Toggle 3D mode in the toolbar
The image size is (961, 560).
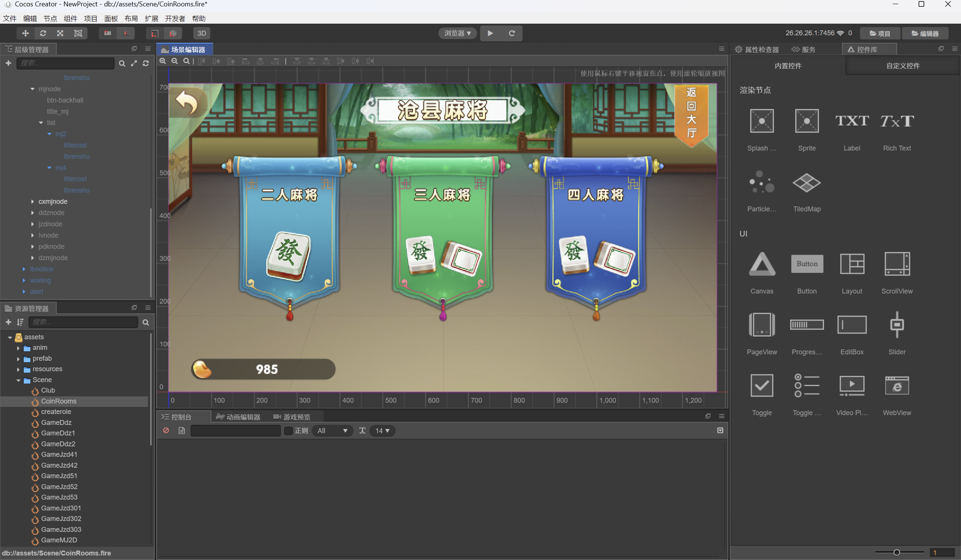(x=202, y=33)
